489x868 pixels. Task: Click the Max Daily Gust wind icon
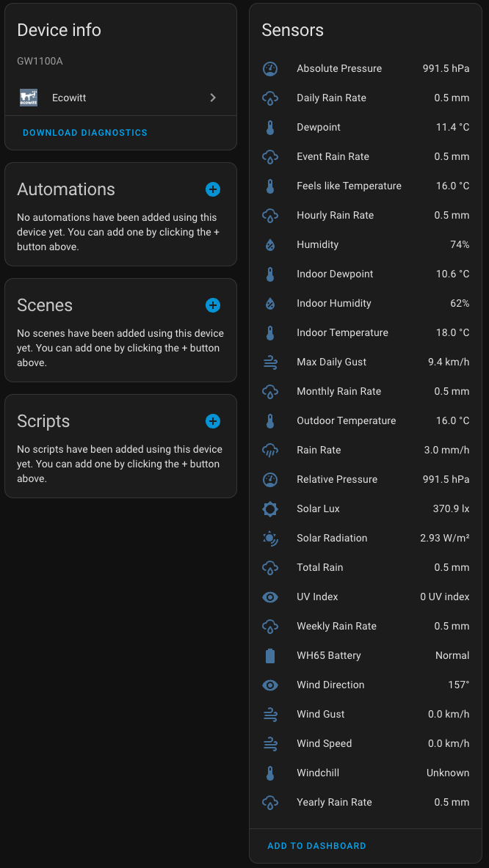tap(270, 362)
